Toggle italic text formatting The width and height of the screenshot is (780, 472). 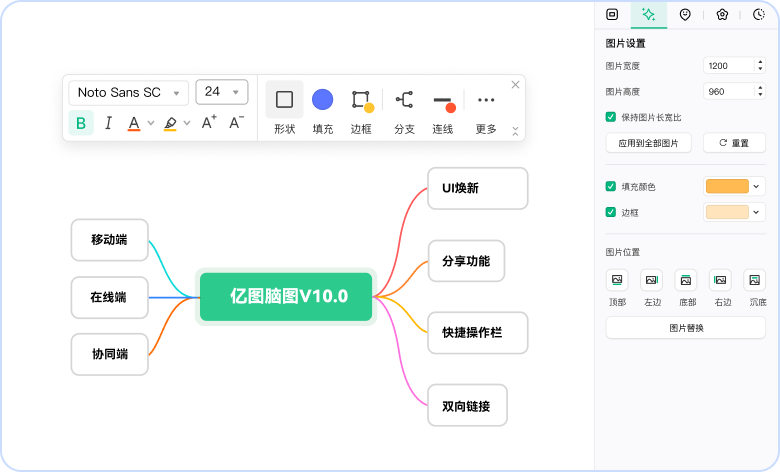coord(108,123)
